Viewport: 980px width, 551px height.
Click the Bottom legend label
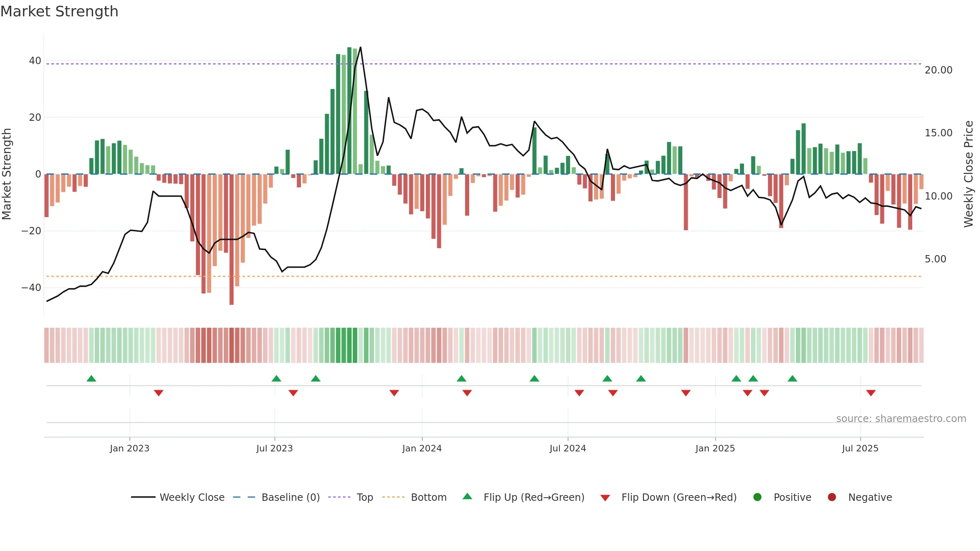429,497
